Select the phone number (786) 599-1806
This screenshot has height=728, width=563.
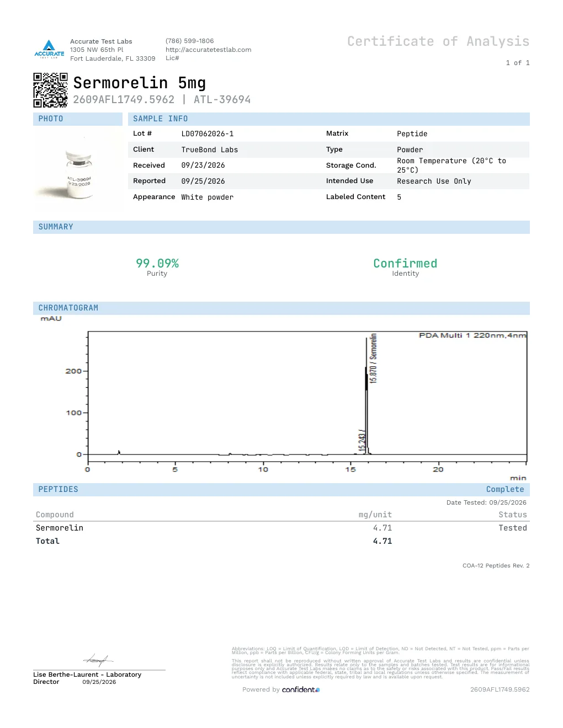[189, 41]
